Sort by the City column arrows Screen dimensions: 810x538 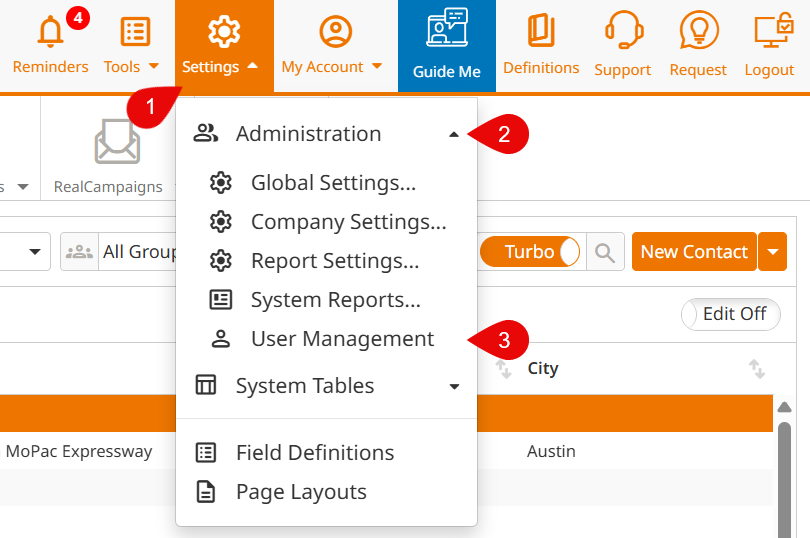[757, 369]
